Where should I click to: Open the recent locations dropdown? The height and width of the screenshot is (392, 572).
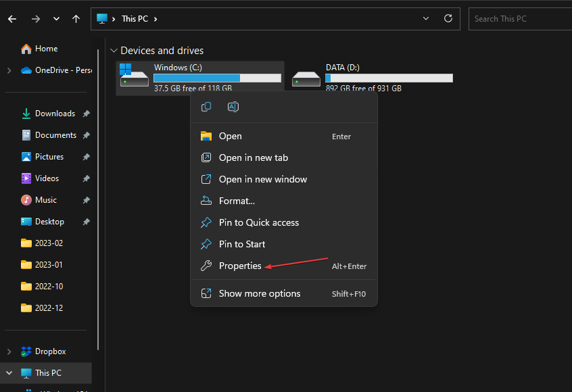(56, 19)
